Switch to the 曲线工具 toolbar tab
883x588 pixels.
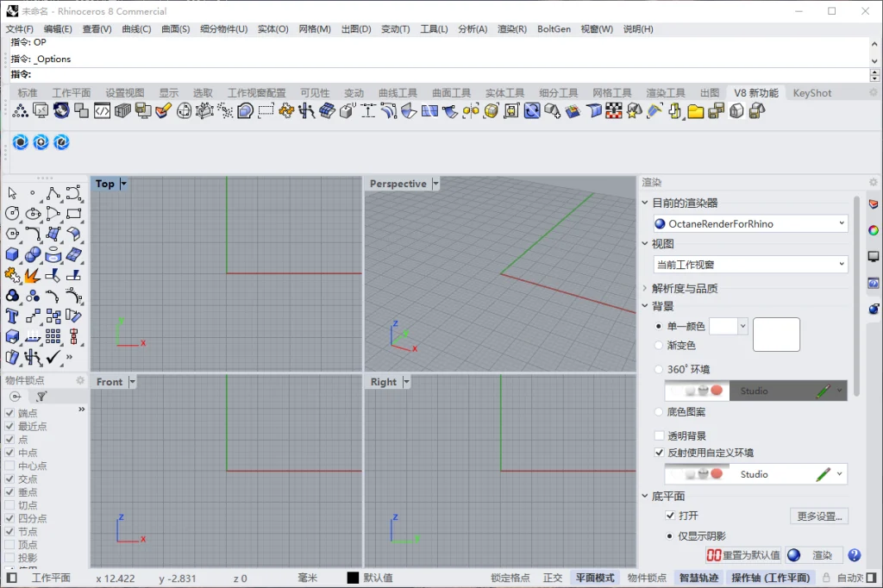398,93
